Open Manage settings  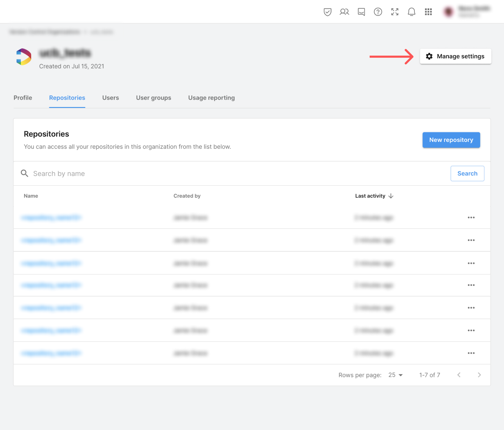[x=455, y=56]
